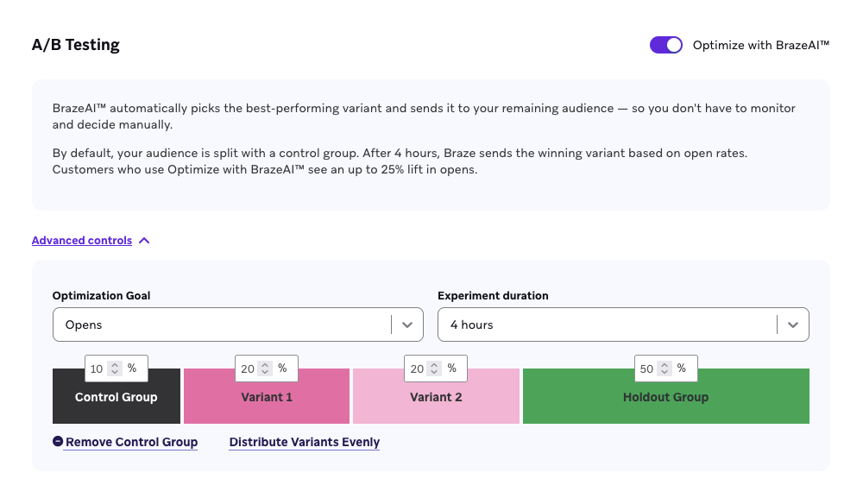The image size is (863, 504).
Task: Click the Optimization Goal label
Action: tap(101, 295)
